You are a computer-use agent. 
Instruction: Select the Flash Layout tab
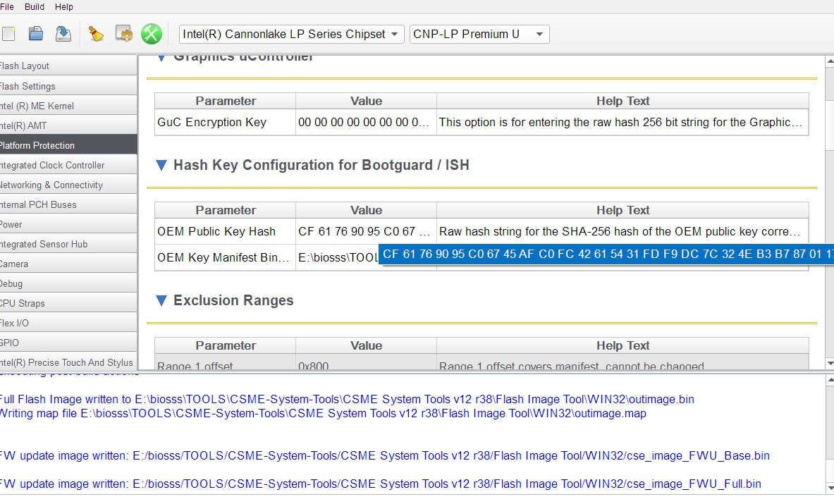68,66
